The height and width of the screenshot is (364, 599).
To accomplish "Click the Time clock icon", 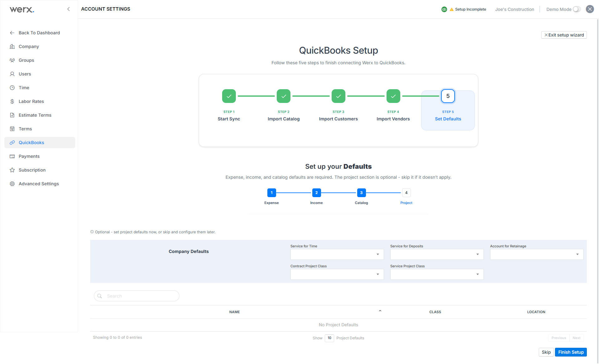I will point(12,88).
